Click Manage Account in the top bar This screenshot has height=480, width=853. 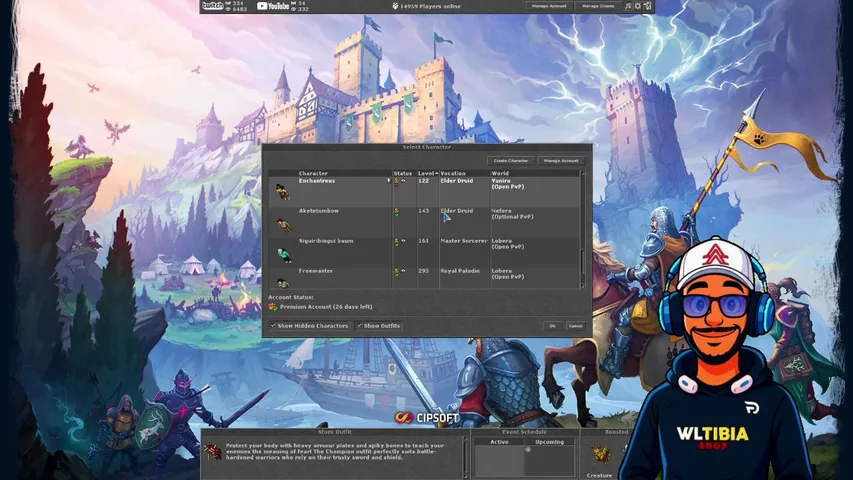coord(549,6)
